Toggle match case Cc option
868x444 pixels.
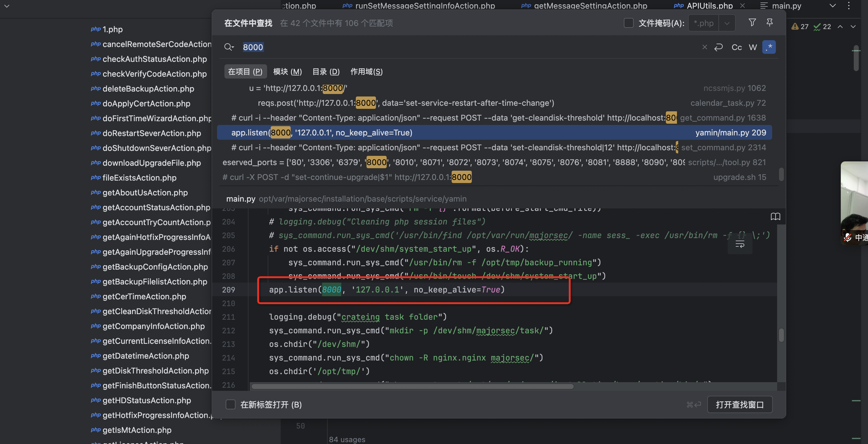[737, 47]
